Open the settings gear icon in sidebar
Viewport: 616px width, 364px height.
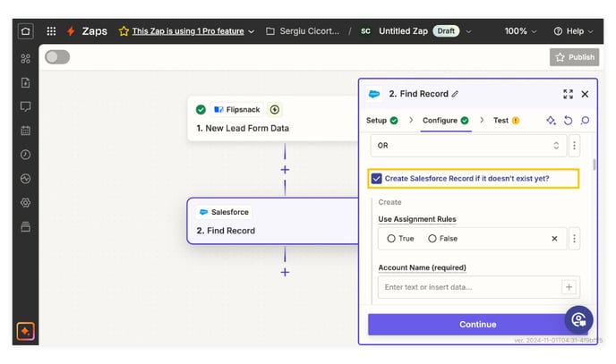tap(26, 203)
